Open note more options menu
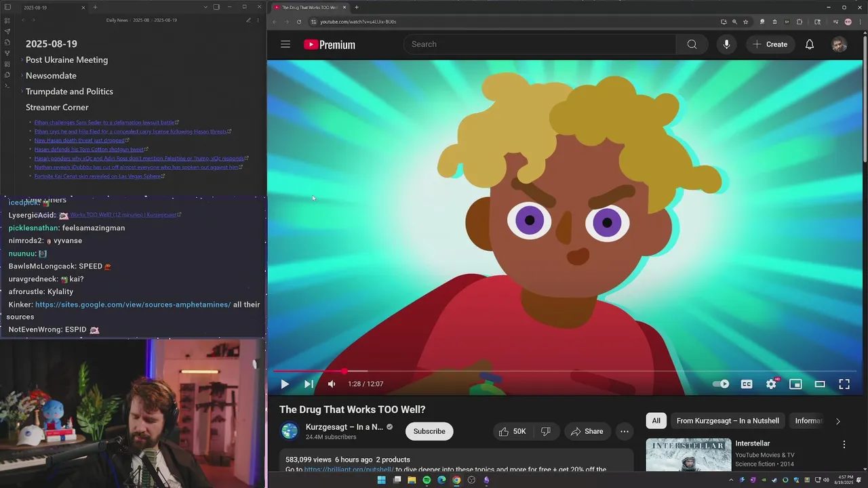The width and height of the screenshot is (868, 488). pyautogui.click(x=258, y=20)
